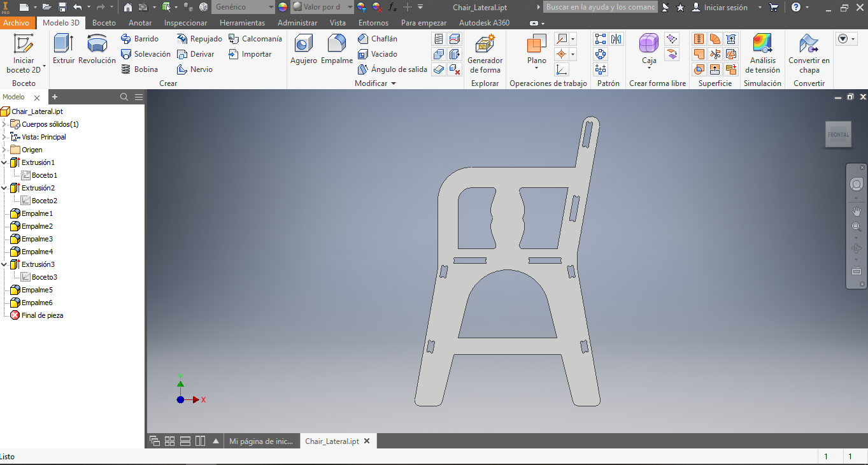Open the full navigation wheel
The image size is (868, 465).
857,184
